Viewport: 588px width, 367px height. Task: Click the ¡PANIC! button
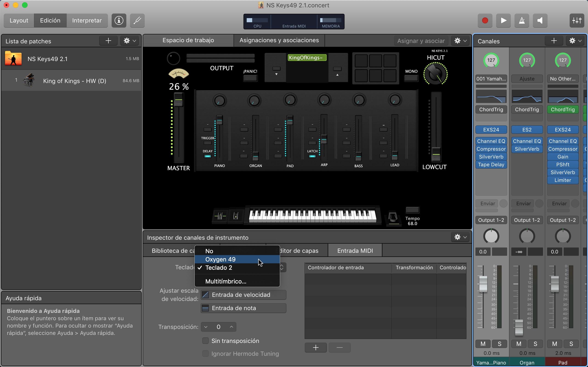[250, 78]
